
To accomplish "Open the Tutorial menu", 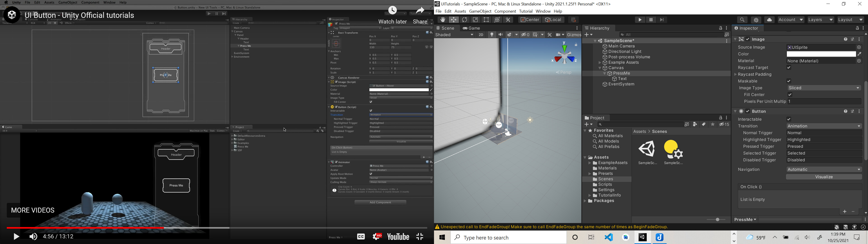I will 526,11.
